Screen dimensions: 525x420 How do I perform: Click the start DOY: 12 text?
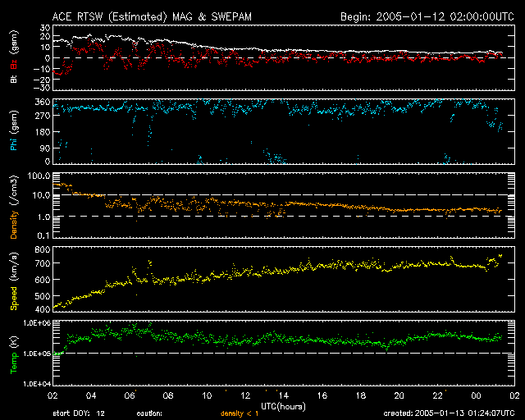[x=80, y=413]
